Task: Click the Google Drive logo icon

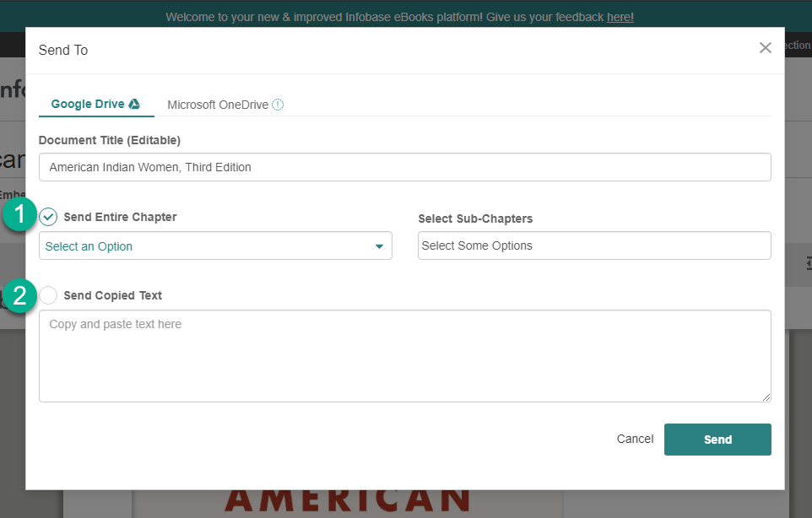Action: tap(134, 105)
